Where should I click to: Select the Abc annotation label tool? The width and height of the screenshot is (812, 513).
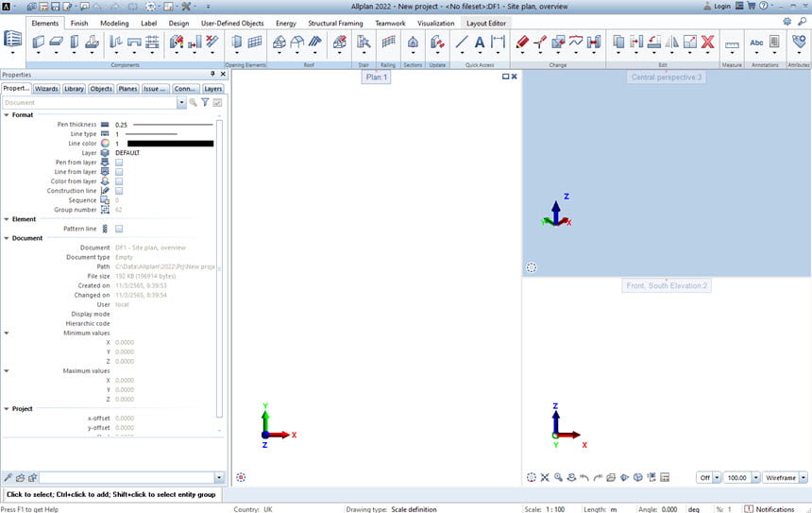point(756,43)
